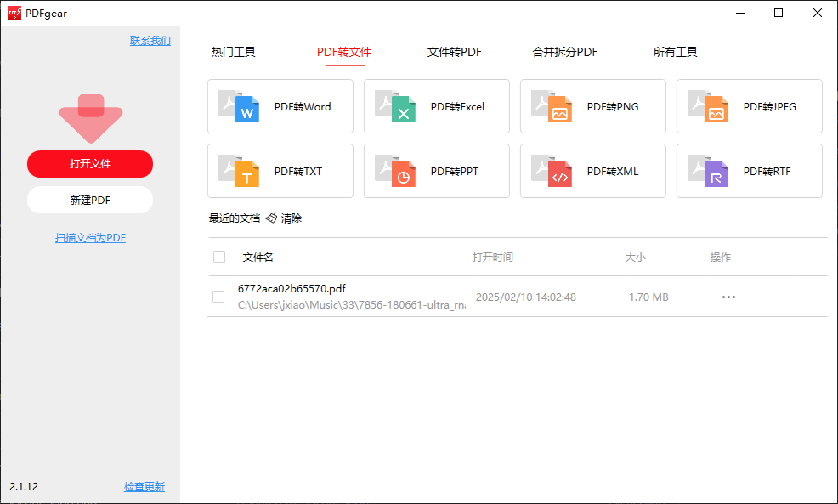Screen dimensions: 838x504
Task: Show the 所有工具 tab
Action: coord(676,52)
